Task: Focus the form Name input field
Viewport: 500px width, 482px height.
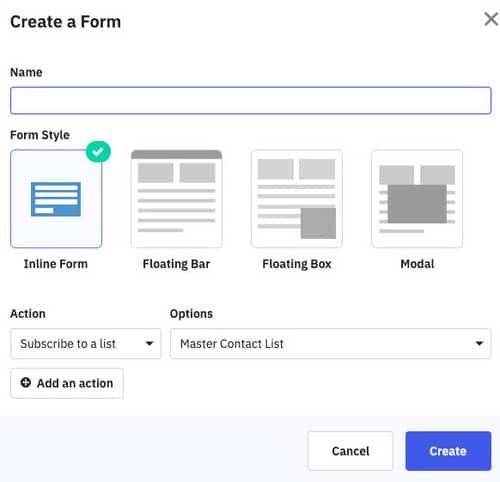Action: coord(251,100)
